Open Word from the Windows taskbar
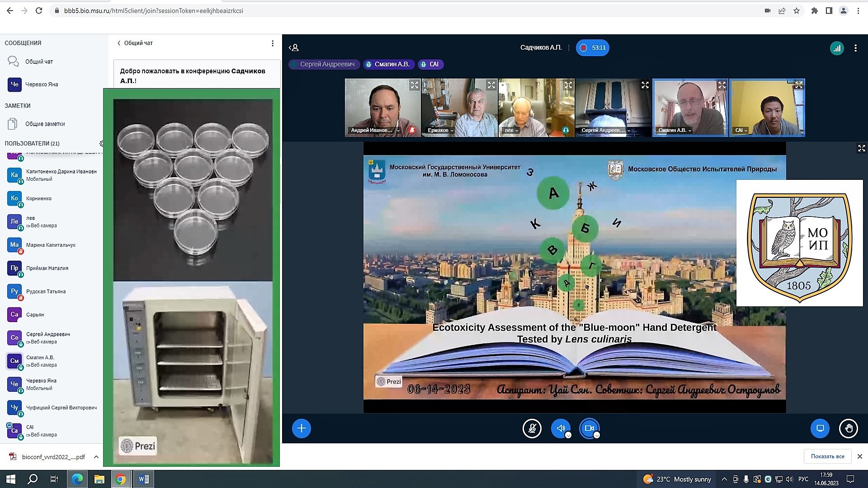Viewport: 868px width, 488px height. [143, 479]
